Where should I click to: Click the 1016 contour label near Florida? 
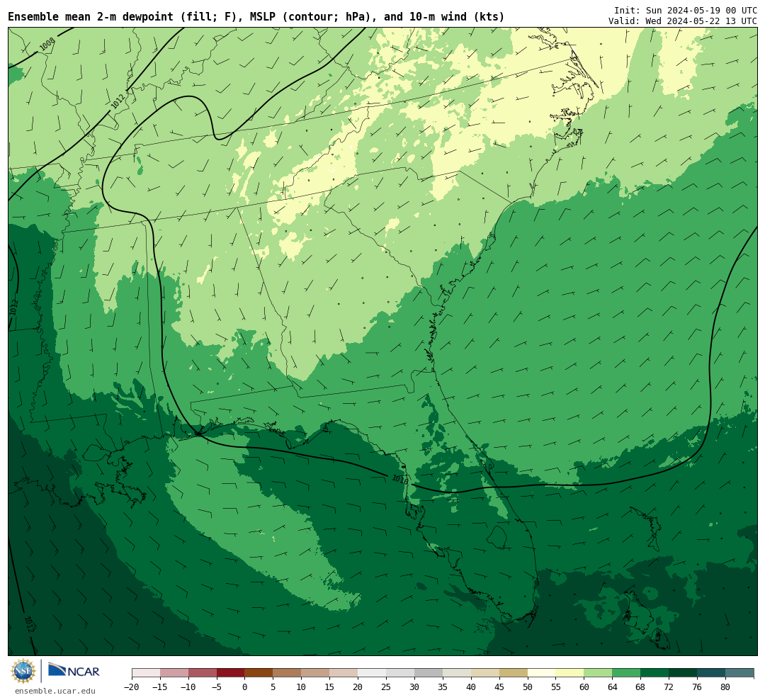point(400,480)
